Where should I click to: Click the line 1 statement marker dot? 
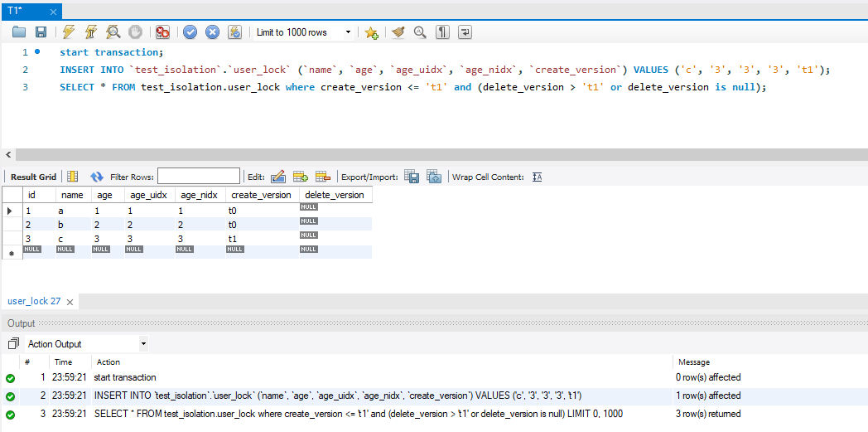pos(37,51)
